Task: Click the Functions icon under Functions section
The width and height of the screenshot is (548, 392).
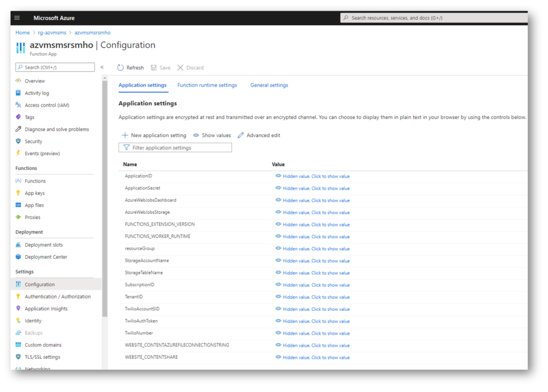Action: pos(19,181)
